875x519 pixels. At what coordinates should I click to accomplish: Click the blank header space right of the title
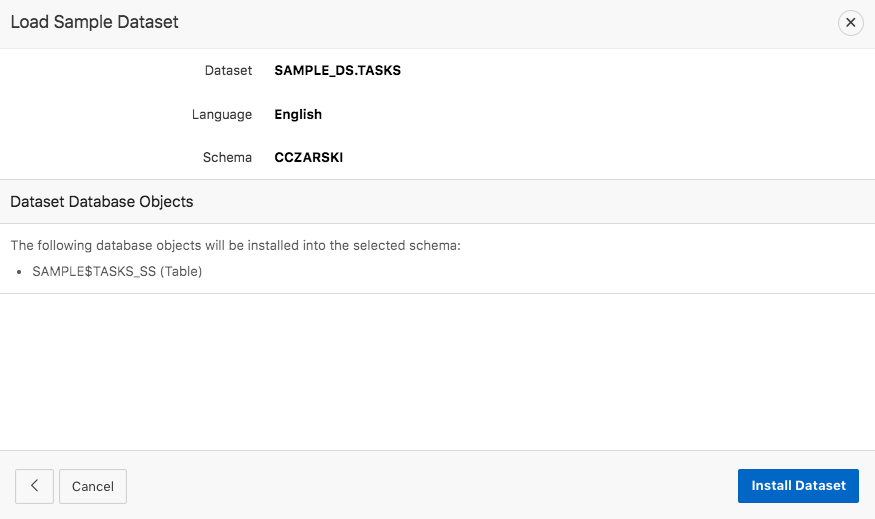coord(500,22)
